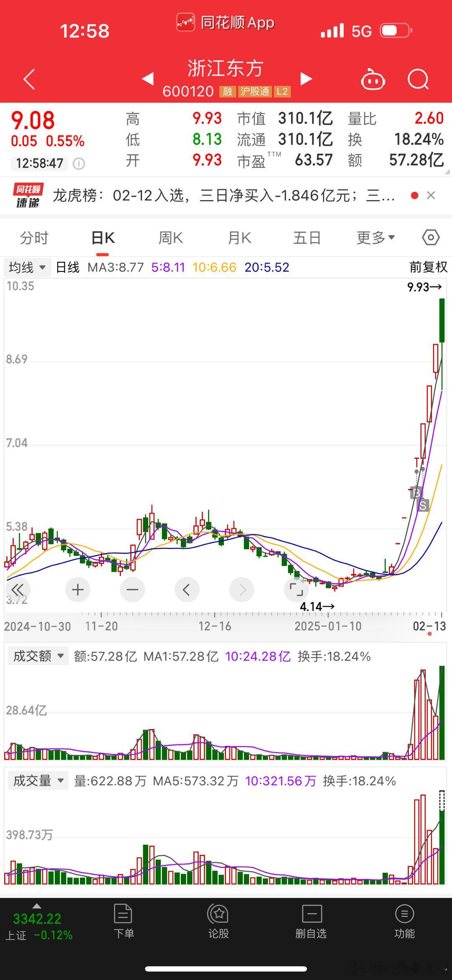This screenshot has width=452, height=980.
Task: Tap the 10:24.28亿 amount average
Action: click(x=258, y=656)
